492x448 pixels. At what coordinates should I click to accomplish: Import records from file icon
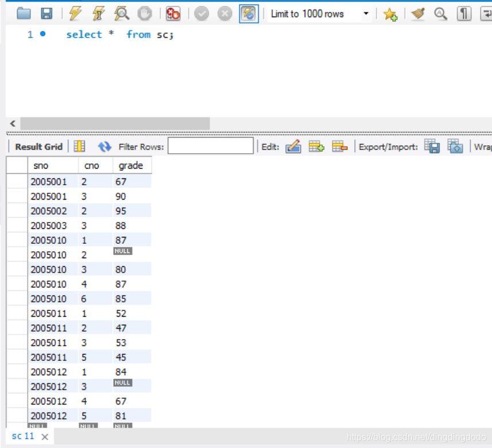[x=455, y=146]
